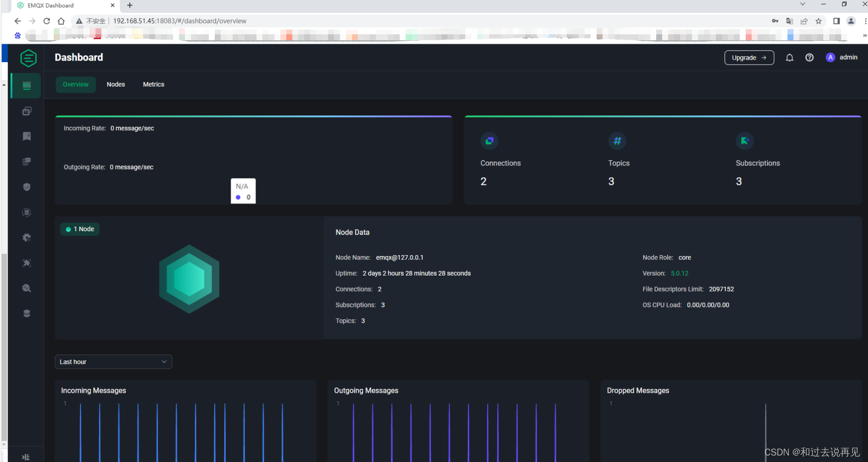Click the Subscriptions count 3 card value
The width and height of the screenshot is (868, 462).
point(739,182)
